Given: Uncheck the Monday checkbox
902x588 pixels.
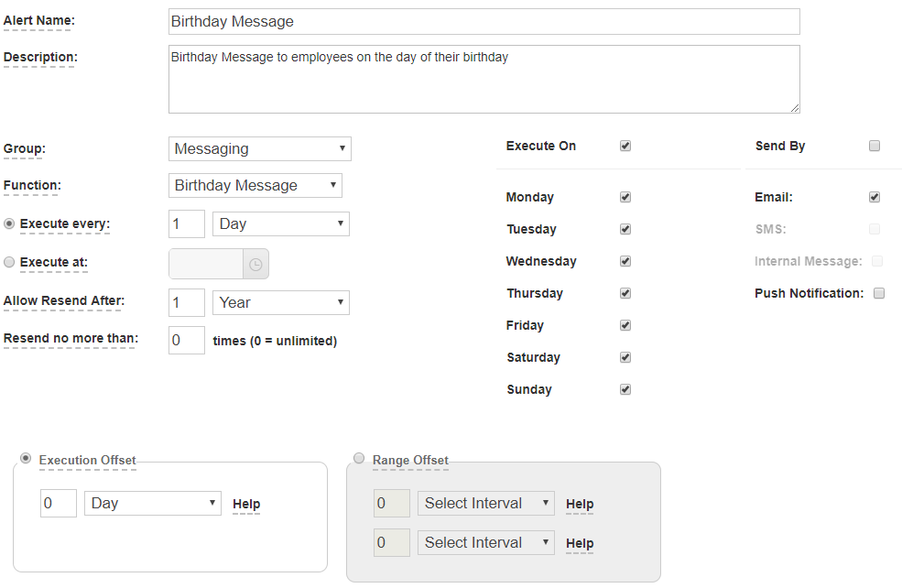Looking at the screenshot, I should pyautogui.click(x=625, y=197).
